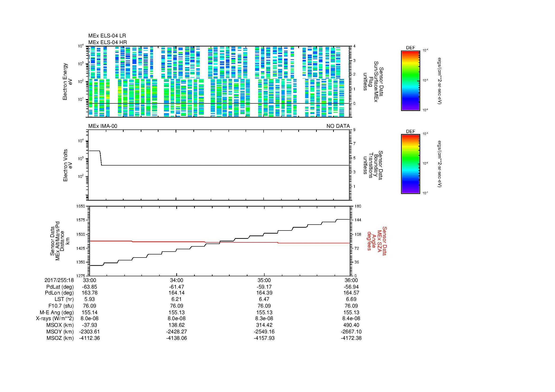Click the top colorbar unit label 'ergs/(cm**2-sr-sec-eV)'
The height and width of the screenshot is (392, 555).
click(440, 81)
